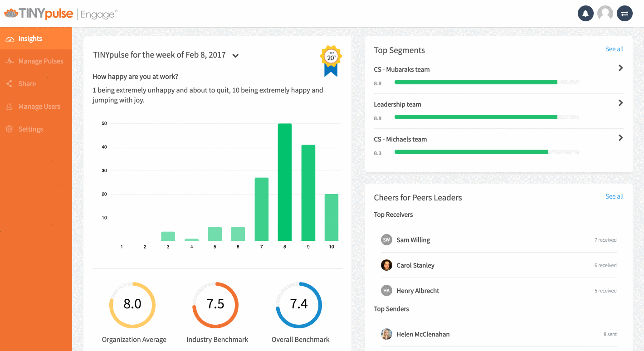Click the Top Receivers label
Viewport: 644px width, 351px height.
point(393,214)
